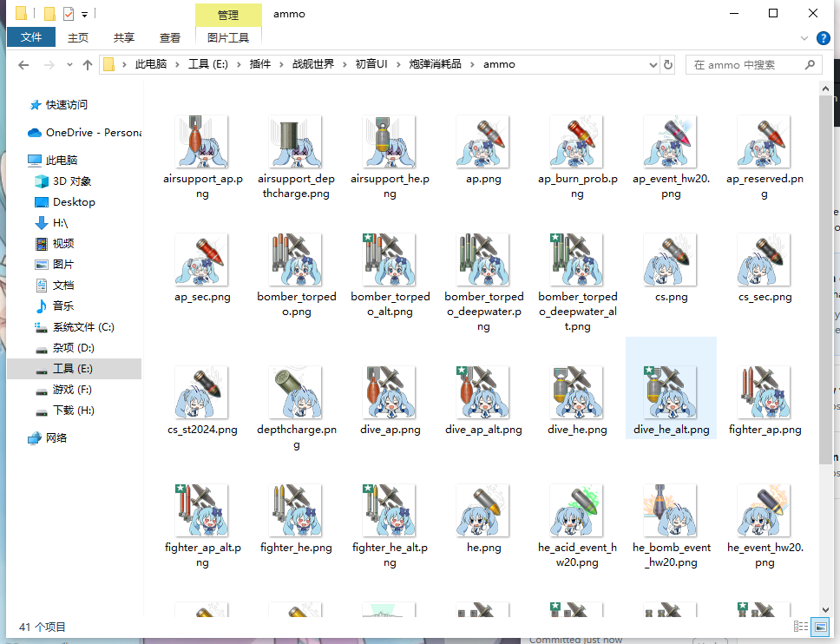Select the fighter_he.png file icon
The image size is (840, 644).
point(296,510)
